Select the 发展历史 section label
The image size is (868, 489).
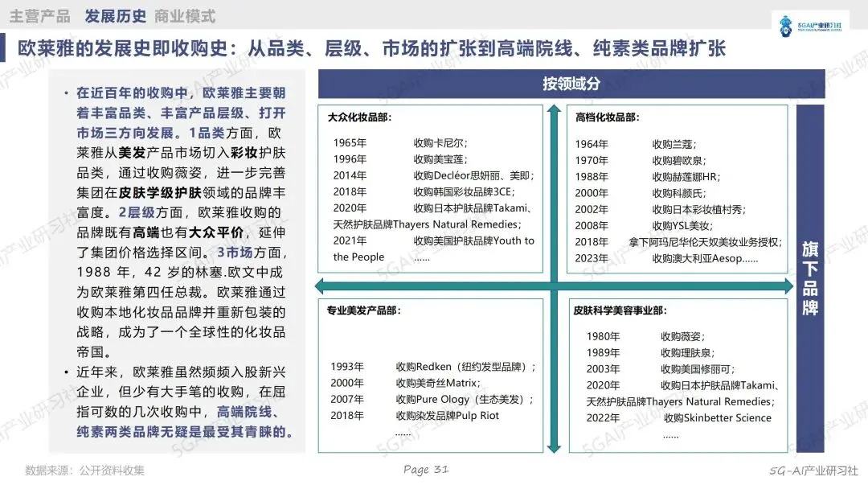[x=115, y=16]
